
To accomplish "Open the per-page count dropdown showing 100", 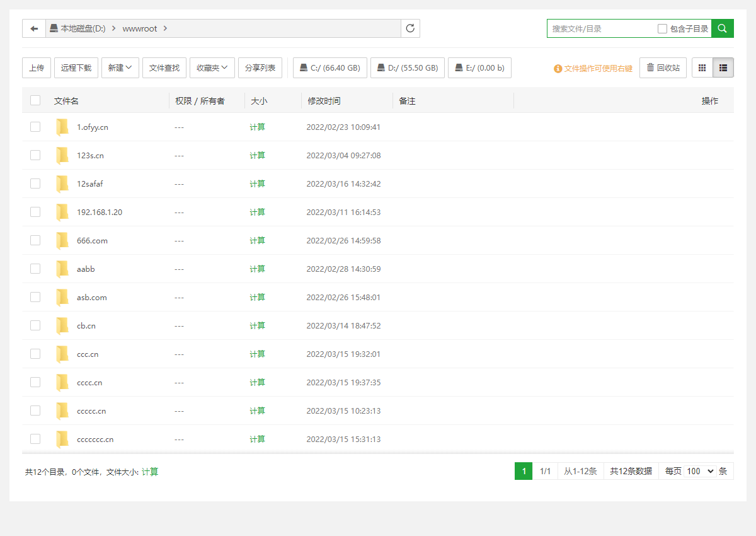I will click(x=701, y=471).
